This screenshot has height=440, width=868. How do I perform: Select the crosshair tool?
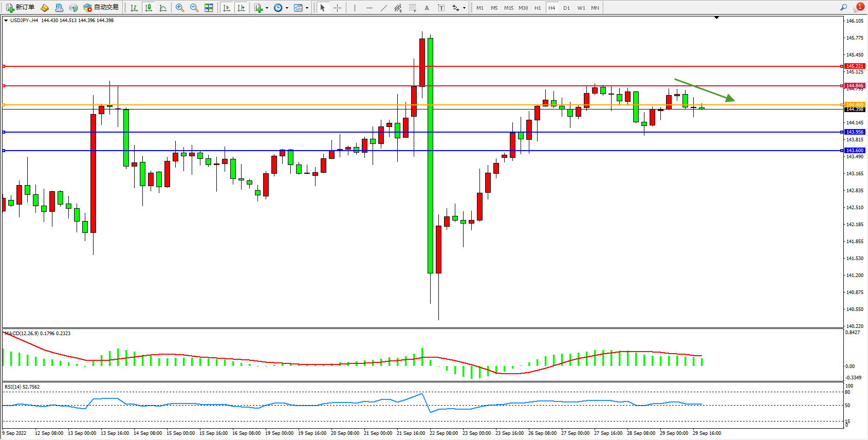[x=337, y=8]
